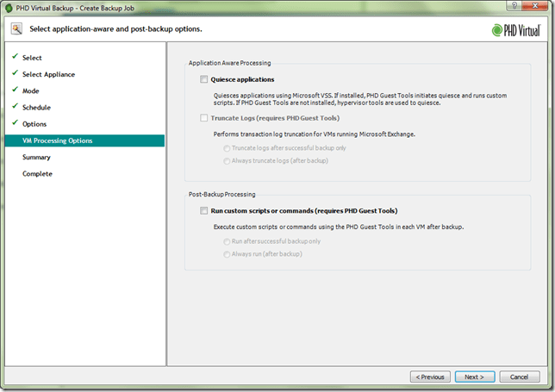
Task: Click the green checkmark beside Select
Action: 15,58
